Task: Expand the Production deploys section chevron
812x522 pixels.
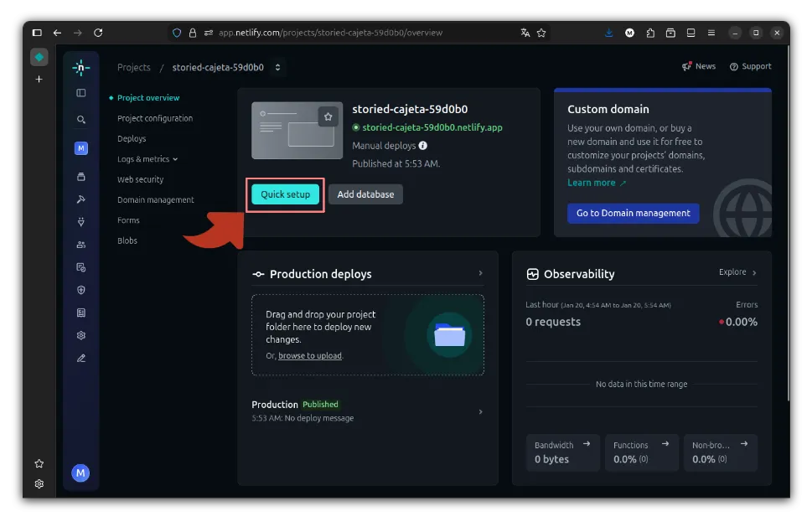Action: pyautogui.click(x=480, y=273)
